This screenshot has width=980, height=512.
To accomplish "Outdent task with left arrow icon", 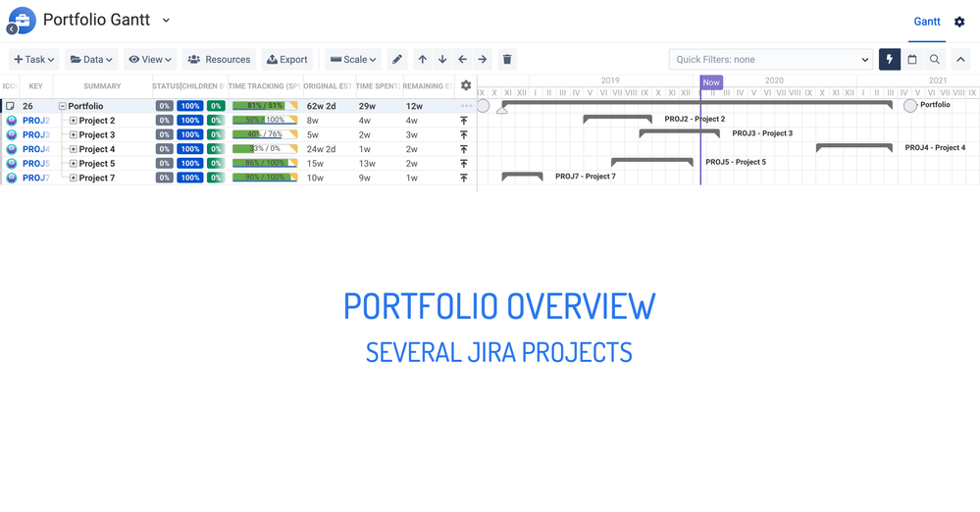I will 462,60.
